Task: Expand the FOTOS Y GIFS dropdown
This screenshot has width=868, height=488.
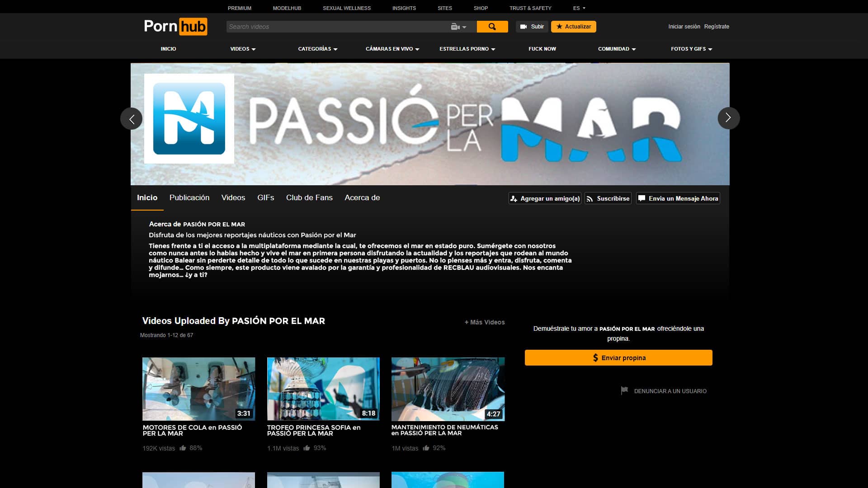Action: click(x=692, y=49)
